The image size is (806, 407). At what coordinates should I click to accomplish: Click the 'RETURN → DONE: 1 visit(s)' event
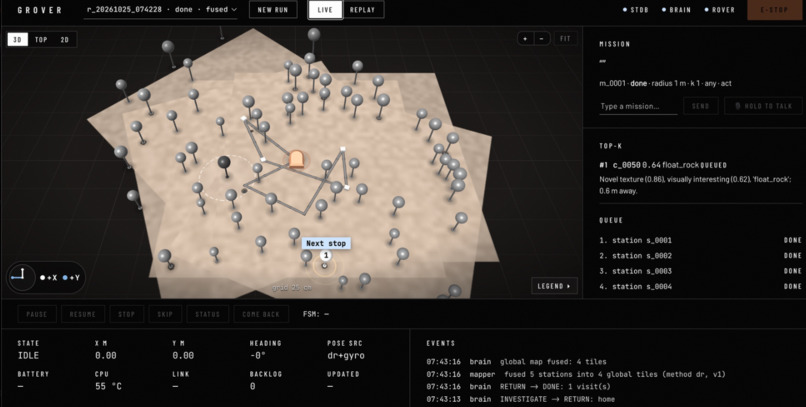click(555, 386)
